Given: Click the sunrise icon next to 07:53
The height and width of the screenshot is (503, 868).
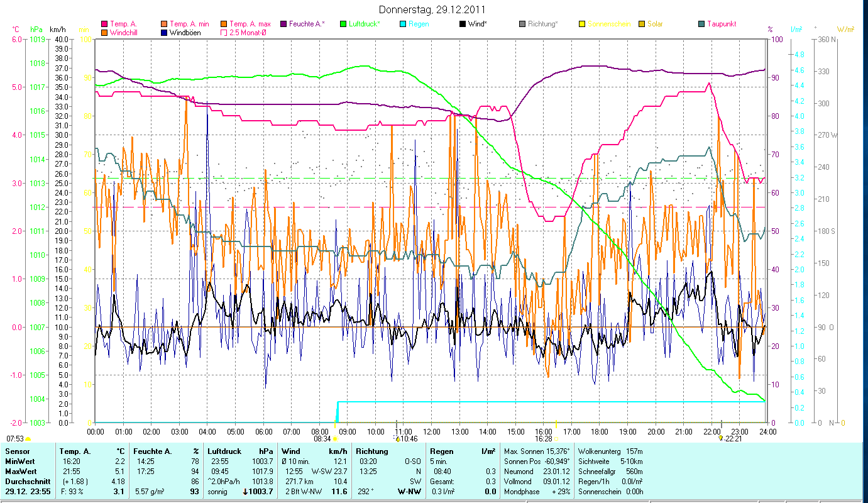Looking at the screenshot, I should click(28, 438).
